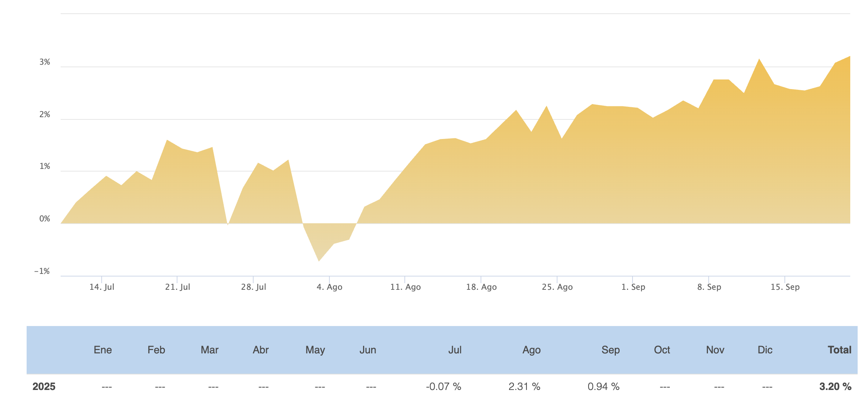
Task: Click the 3% y-axis label
Action: (x=45, y=62)
